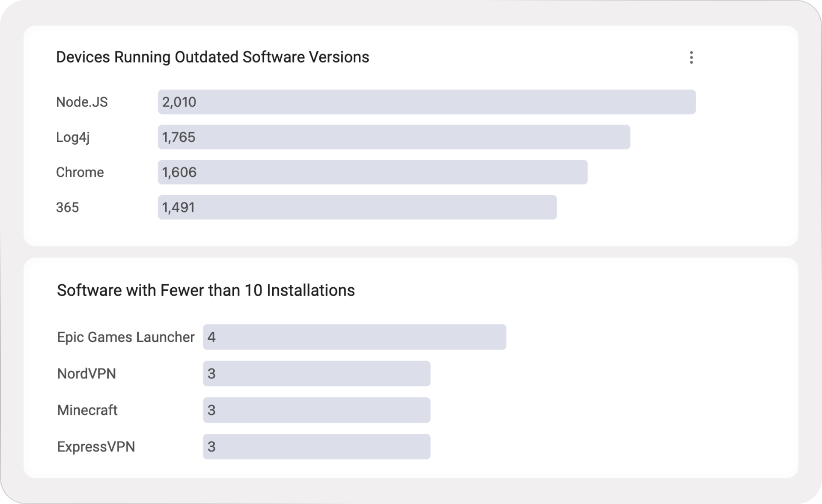822x504 pixels.
Task: Click the Minecraft label
Action: click(87, 410)
